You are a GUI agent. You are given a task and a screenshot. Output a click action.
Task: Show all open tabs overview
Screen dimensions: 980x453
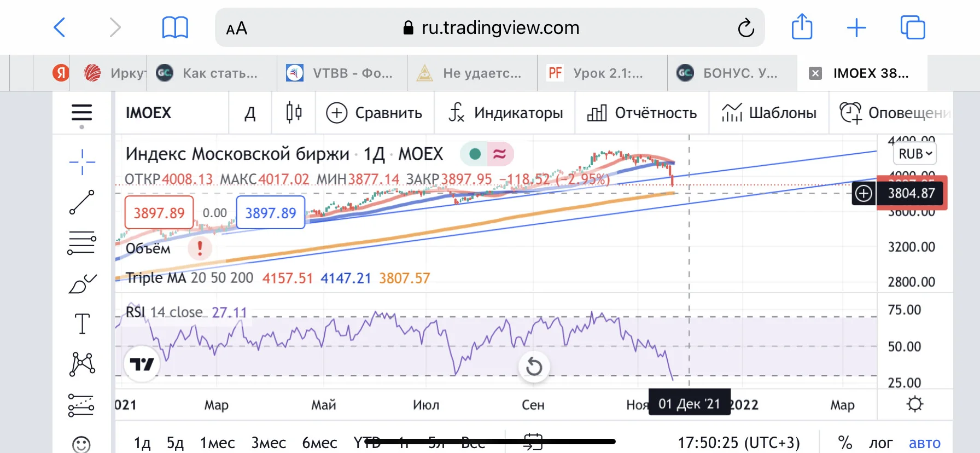point(913,27)
